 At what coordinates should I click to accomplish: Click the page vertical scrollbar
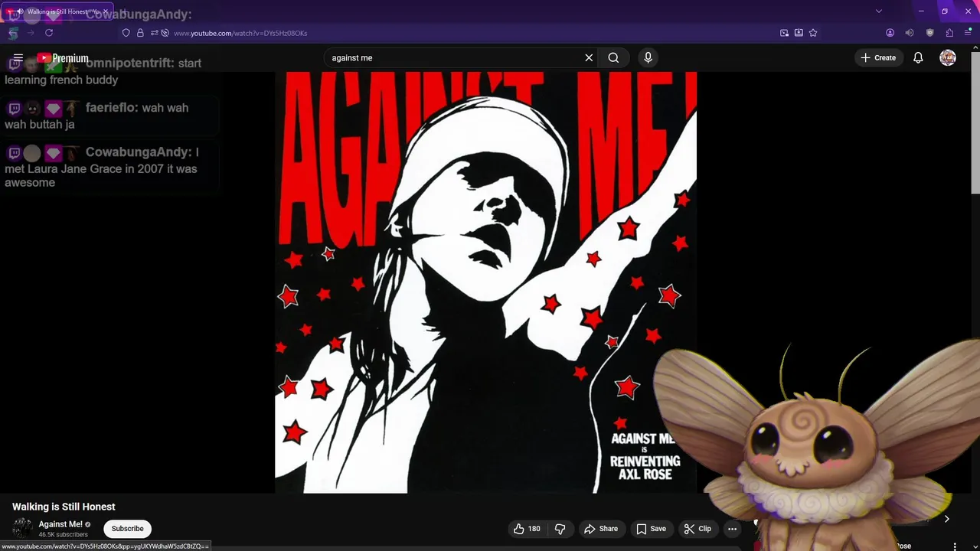[975, 122]
